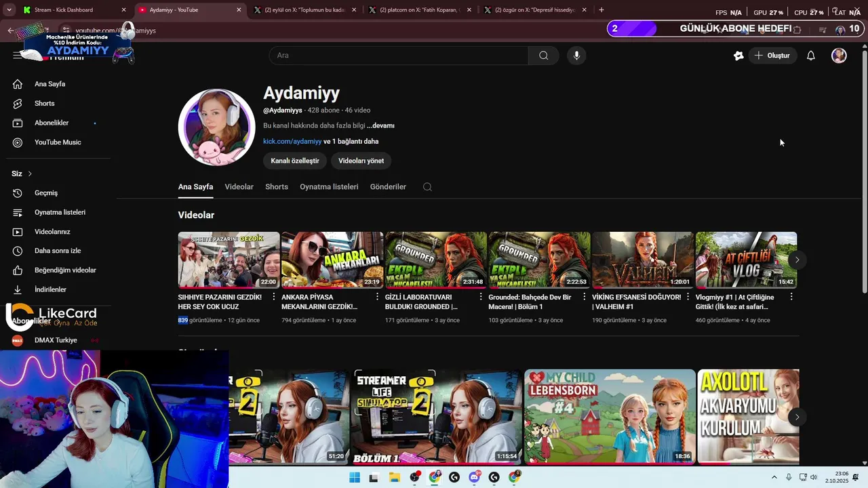Open kick.com/aydamiyy link
The height and width of the screenshot is (488, 868).
(x=292, y=142)
